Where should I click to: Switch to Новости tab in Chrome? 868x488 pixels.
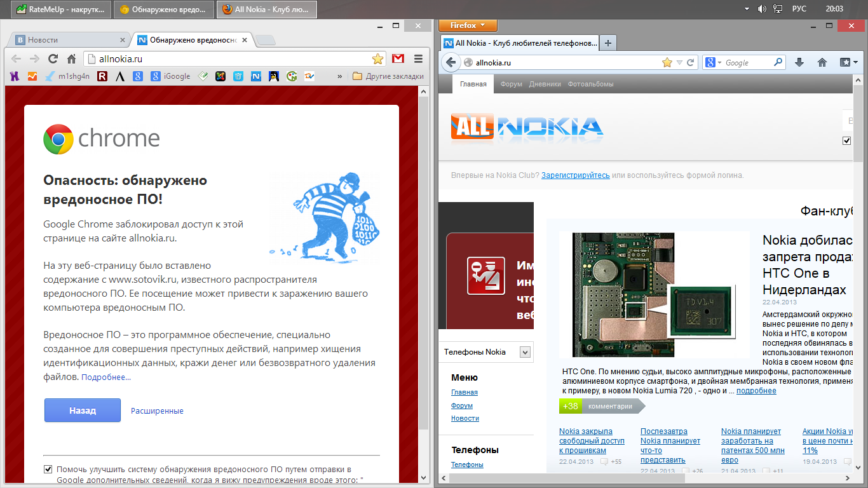67,40
